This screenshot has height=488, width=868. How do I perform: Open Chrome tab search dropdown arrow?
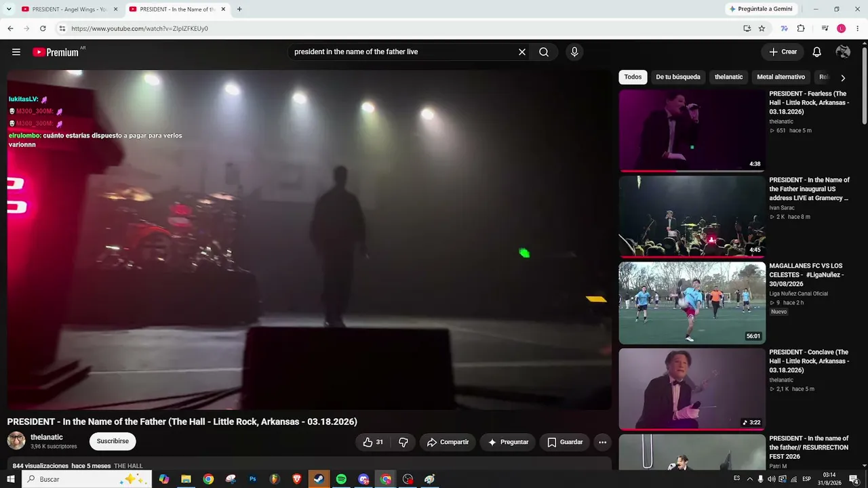(9, 9)
